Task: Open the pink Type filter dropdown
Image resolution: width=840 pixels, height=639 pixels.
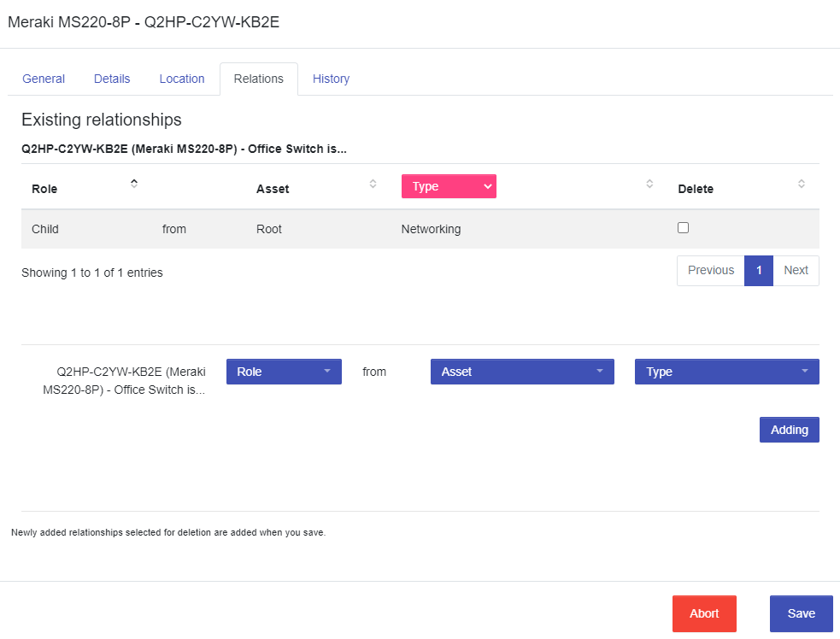Action: [449, 186]
